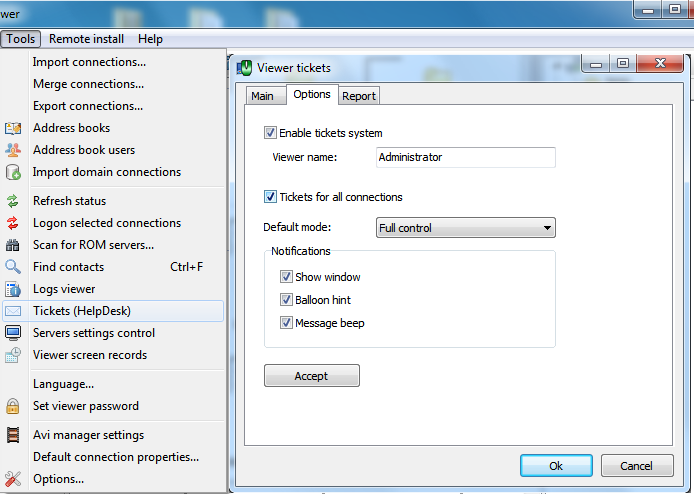The width and height of the screenshot is (694, 494).
Task: Choose Options... in Tools menu
Action: [113, 479]
